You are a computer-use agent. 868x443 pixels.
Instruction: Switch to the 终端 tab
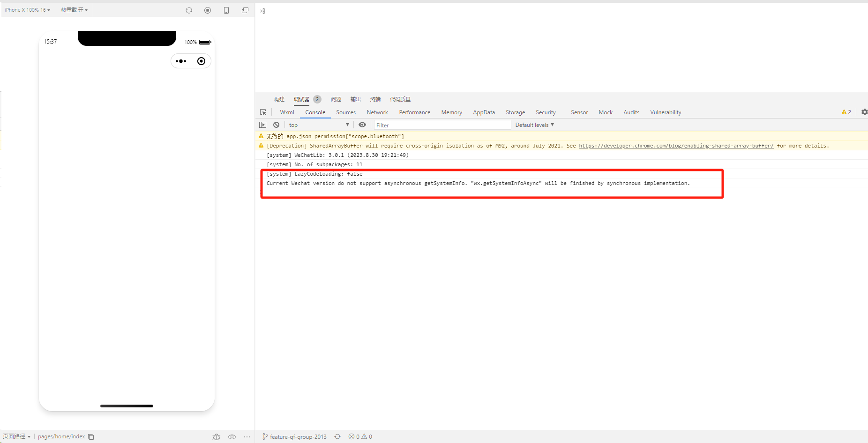coord(375,99)
